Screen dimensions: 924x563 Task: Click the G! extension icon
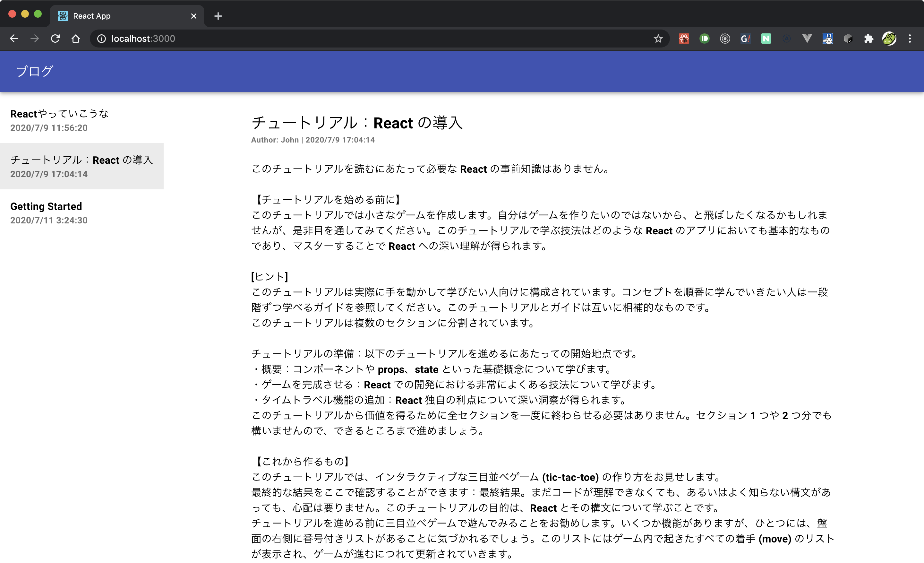click(x=745, y=39)
